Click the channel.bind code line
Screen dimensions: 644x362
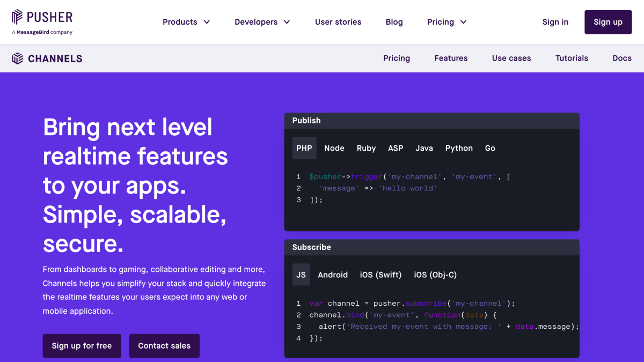point(403,315)
